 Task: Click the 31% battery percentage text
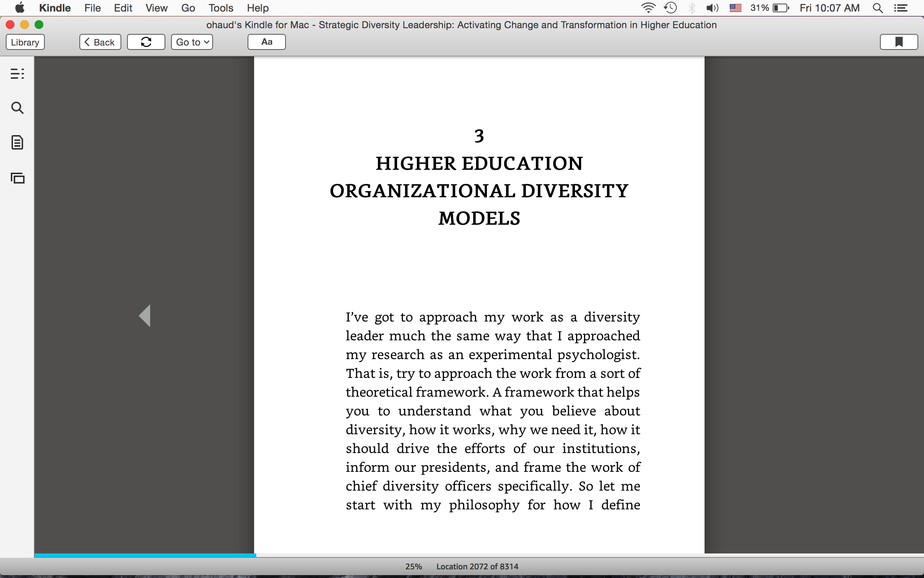[759, 8]
